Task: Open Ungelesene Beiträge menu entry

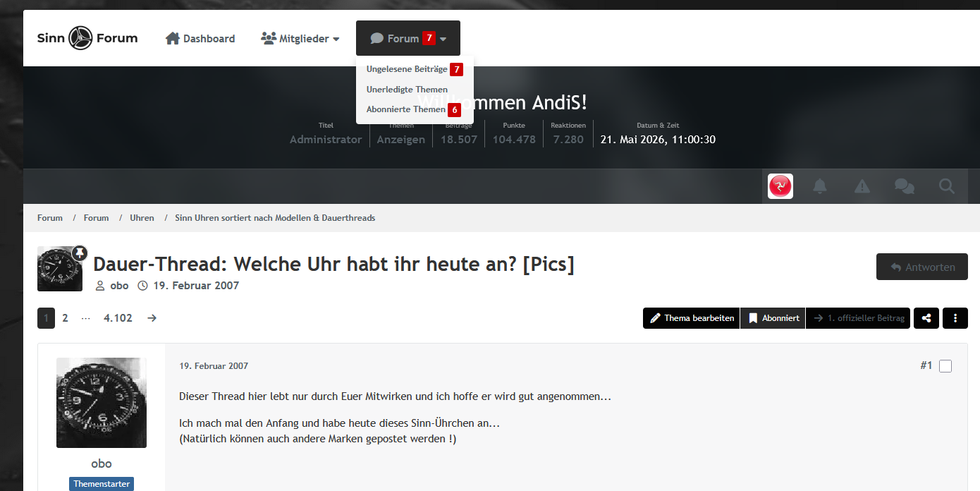Action: coord(415,69)
